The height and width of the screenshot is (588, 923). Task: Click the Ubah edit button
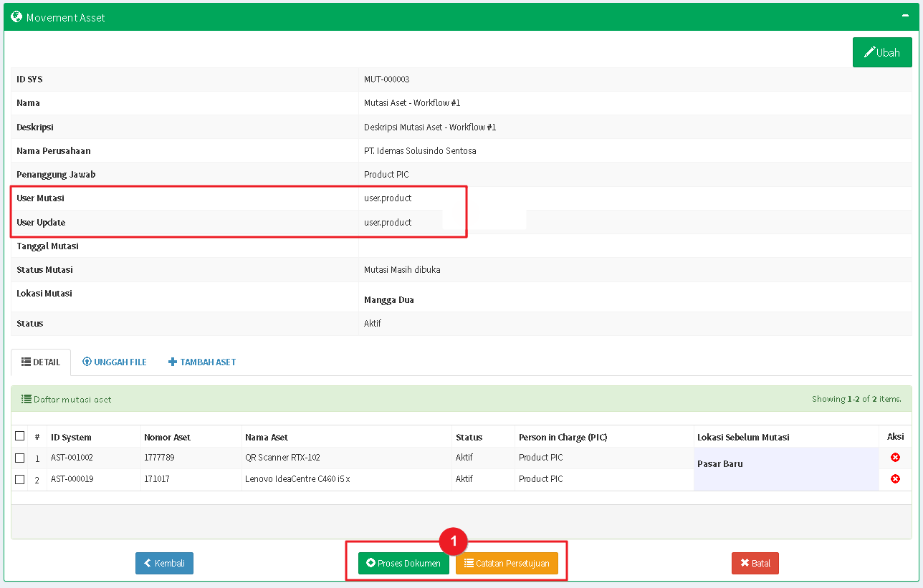tap(881, 52)
